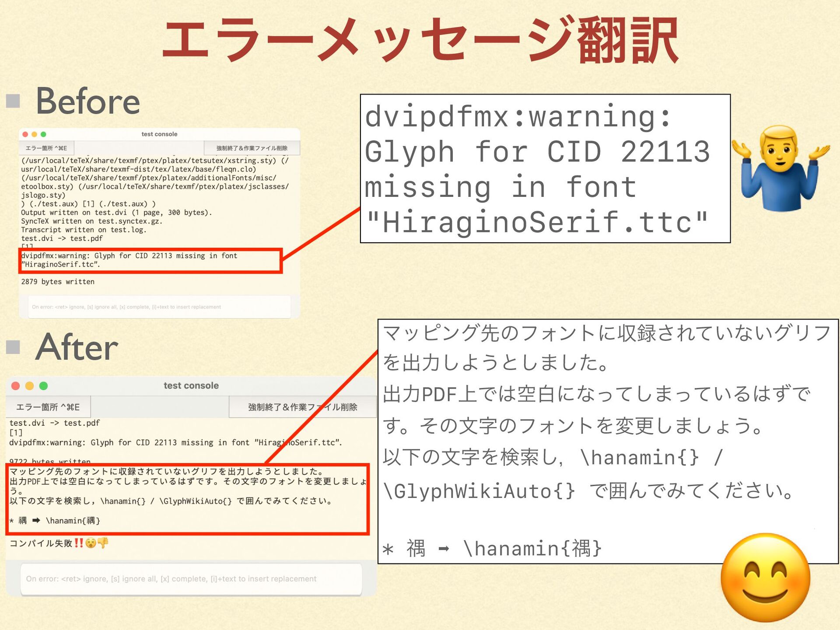Click the On error input field in After console
The width and height of the screenshot is (840, 630).
191,579
